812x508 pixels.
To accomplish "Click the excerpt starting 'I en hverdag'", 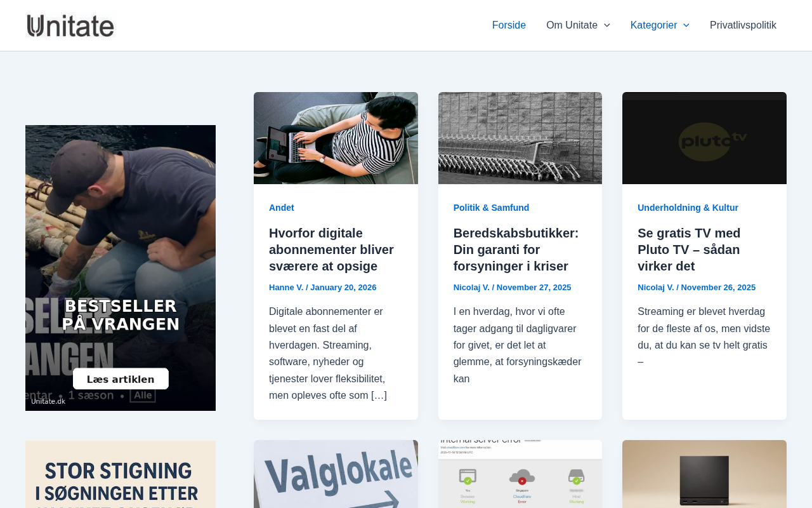I will pos(518,345).
